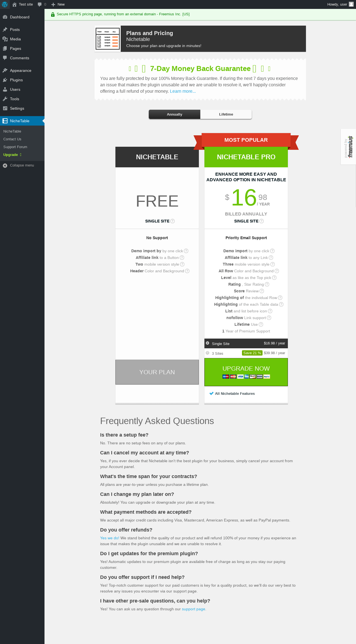
Task: Select Annually billing cycle
Action: click(x=174, y=114)
